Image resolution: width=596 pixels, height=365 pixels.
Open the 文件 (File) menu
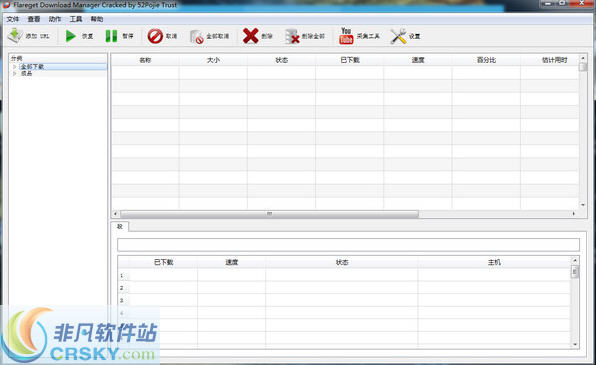click(13, 19)
